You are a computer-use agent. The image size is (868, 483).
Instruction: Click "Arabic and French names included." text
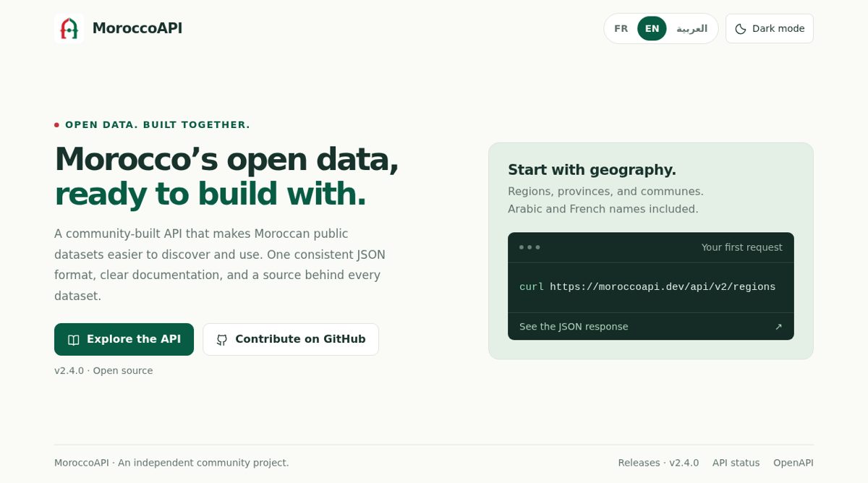(x=603, y=209)
